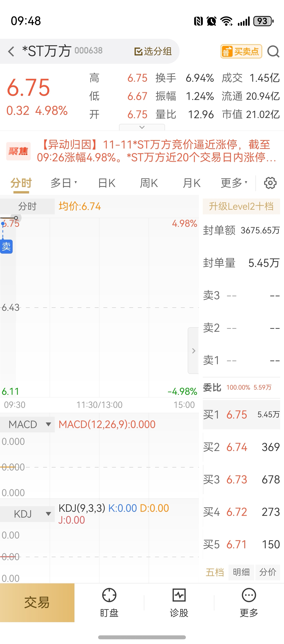
Task: Tap the 量比 12.96 value
Action: pyautogui.click(x=201, y=115)
